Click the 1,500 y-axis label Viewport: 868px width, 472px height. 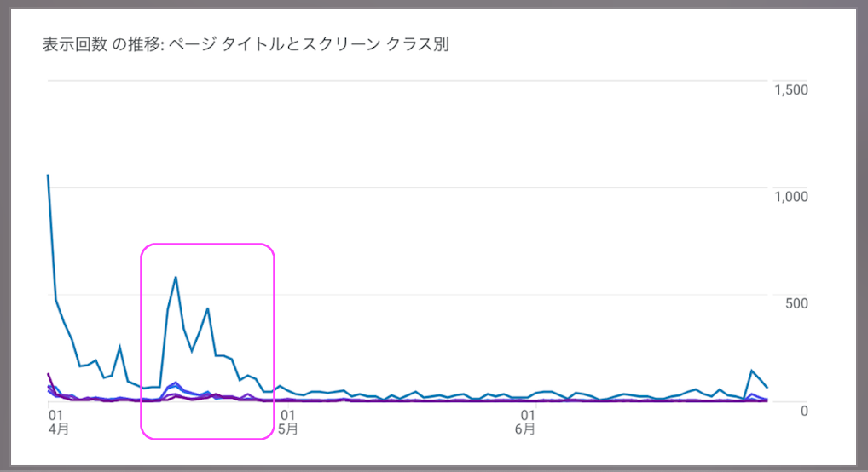790,89
